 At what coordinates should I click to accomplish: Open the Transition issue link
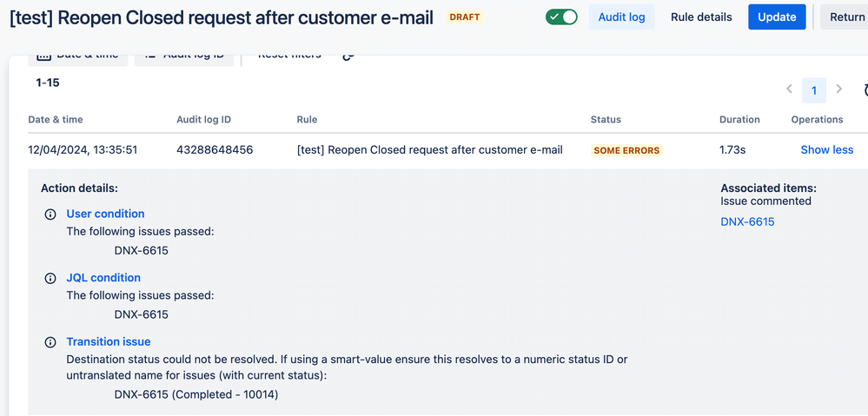coord(109,342)
